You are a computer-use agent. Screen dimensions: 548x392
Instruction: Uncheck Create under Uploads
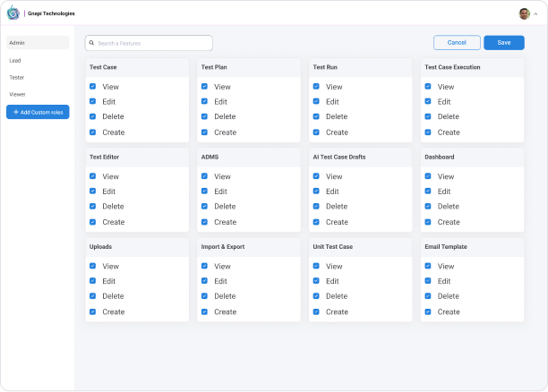pos(92,311)
